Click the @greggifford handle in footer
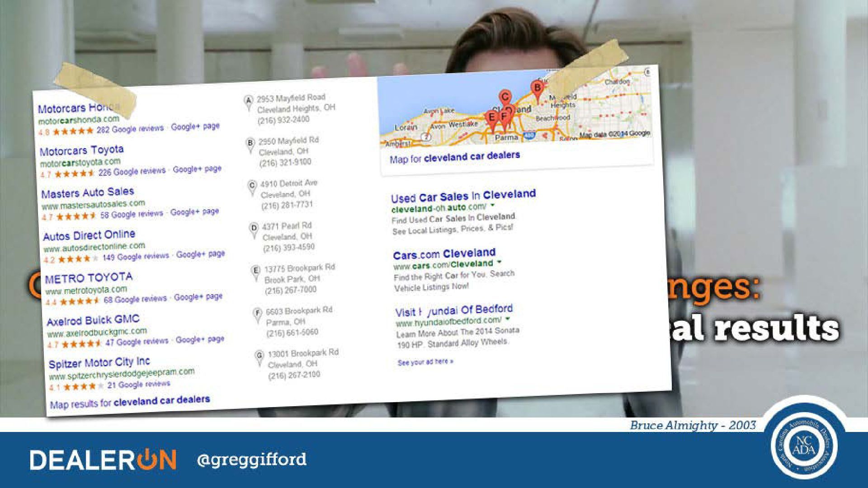This screenshot has height=488, width=868. pos(252,460)
